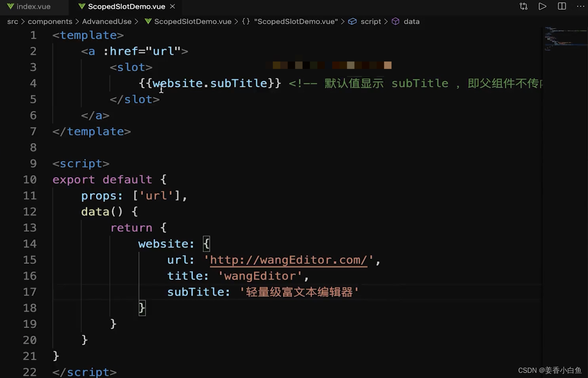Place cursor on opening <template> tag

click(88, 35)
